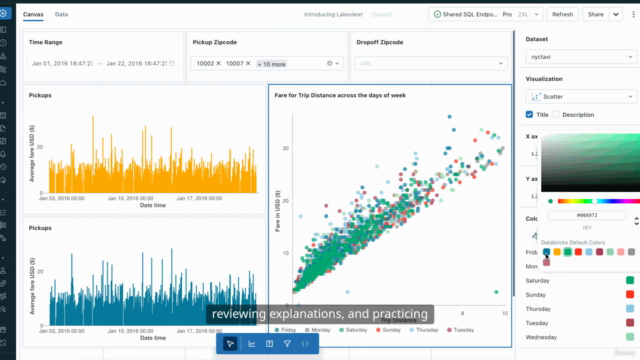Click inside the color saturation gradient area
Screen dimensions: 640x360
pos(591,162)
